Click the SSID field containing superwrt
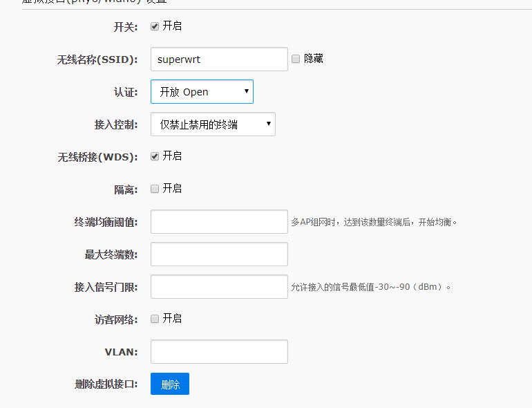532x408 pixels. tap(219, 59)
